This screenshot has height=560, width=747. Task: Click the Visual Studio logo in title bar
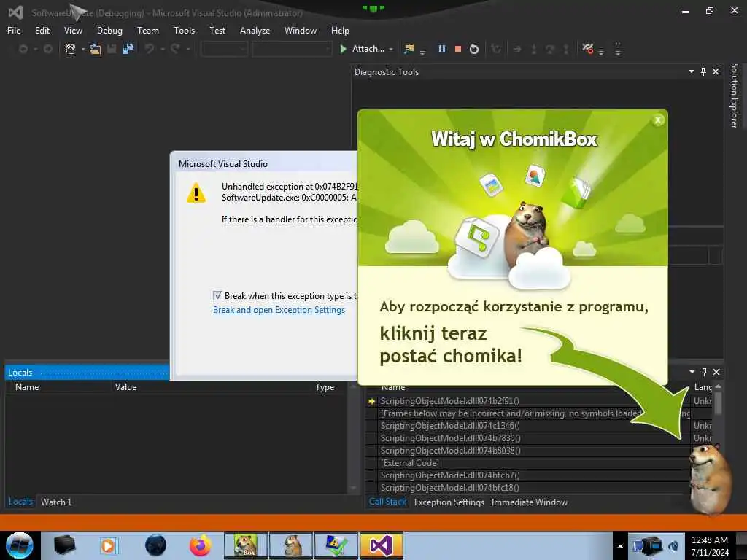pyautogui.click(x=16, y=12)
